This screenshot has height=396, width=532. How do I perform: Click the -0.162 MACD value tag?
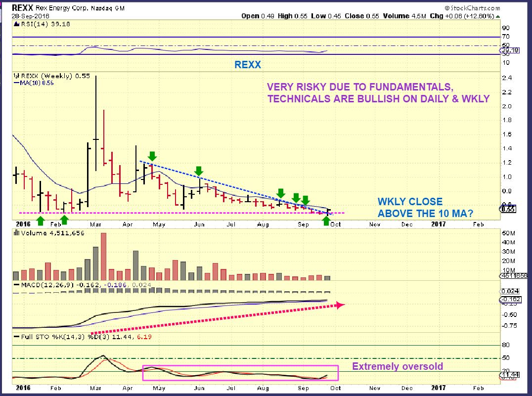click(510, 299)
